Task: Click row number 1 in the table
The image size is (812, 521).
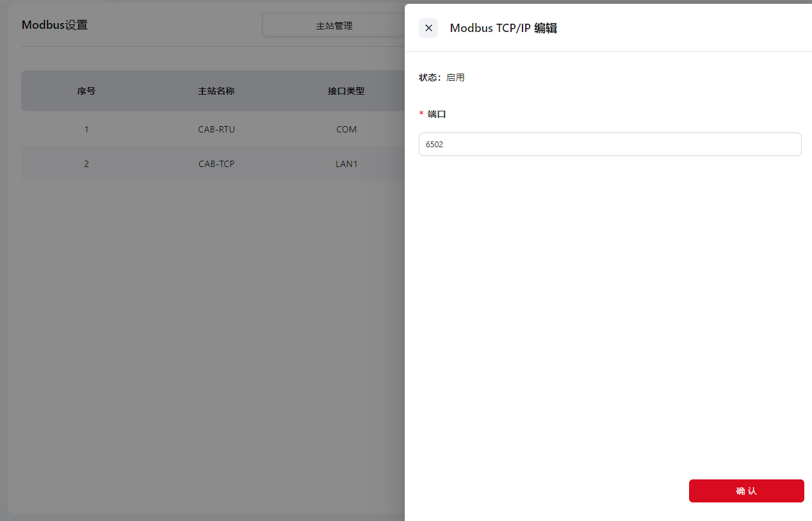Action: coord(86,129)
